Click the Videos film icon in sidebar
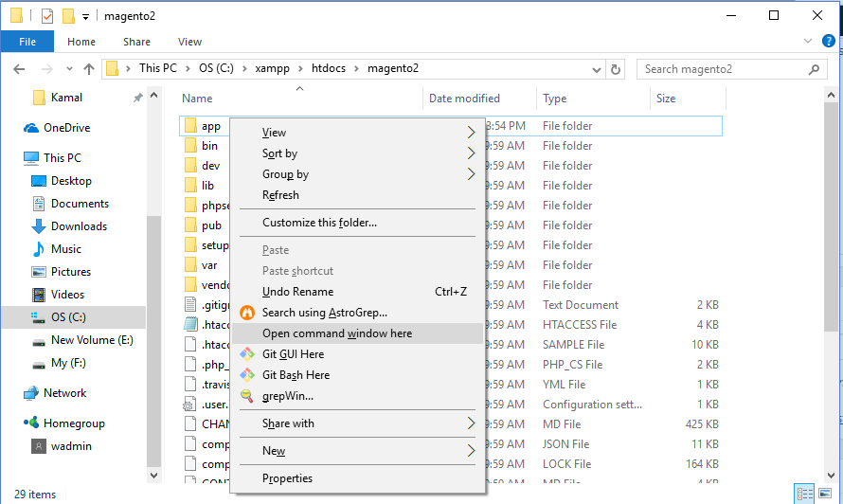The width and height of the screenshot is (843, 504). coord(39,295)
